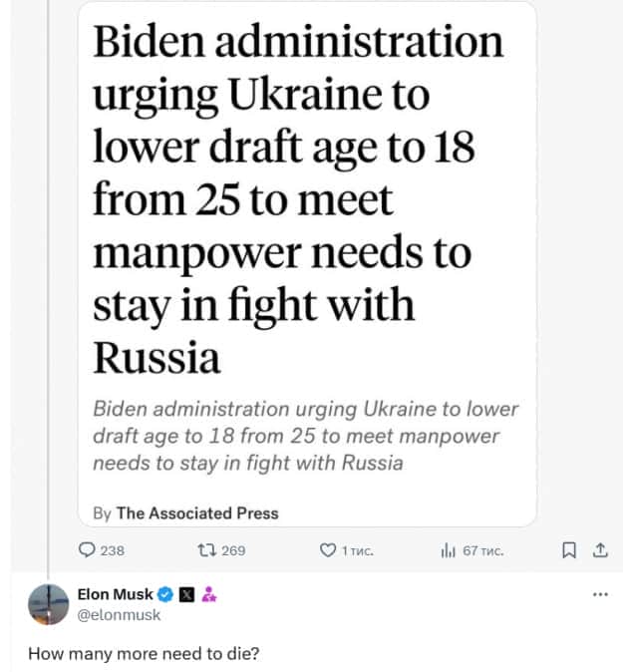Open the Biden administration article headline
The width and height of the screenshot is (623, 672).
click(x=298, y=199)
